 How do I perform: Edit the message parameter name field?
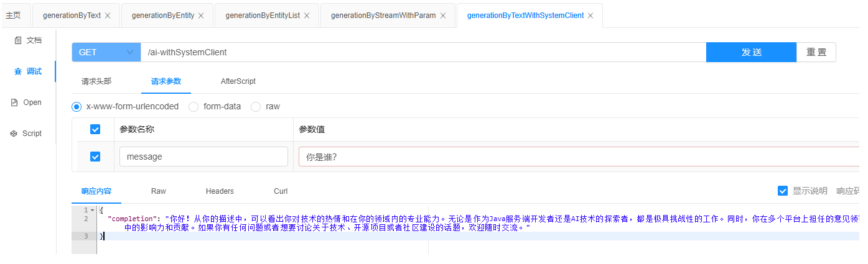(203, 157)
